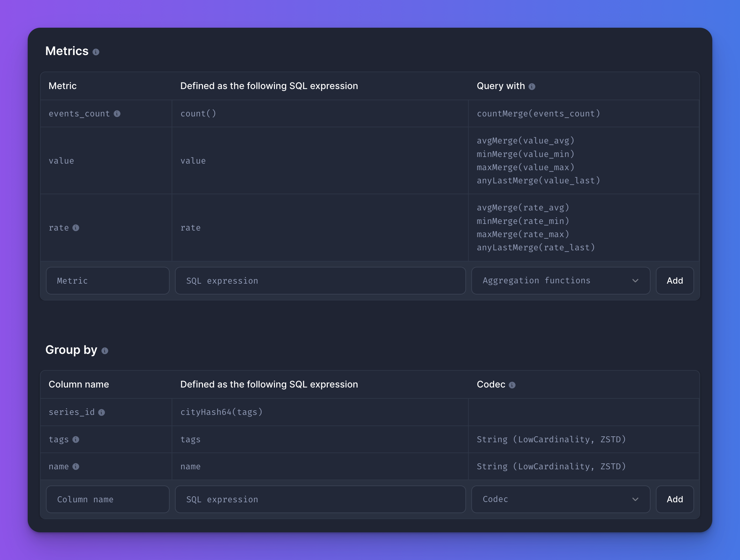Click the info icon next to events_count

(x=117, y=114)
